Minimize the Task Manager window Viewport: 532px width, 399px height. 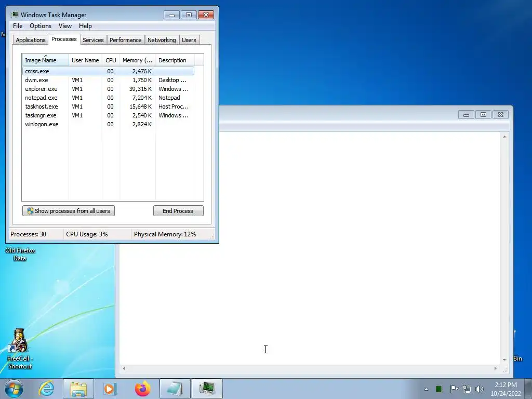click(171, 15)
